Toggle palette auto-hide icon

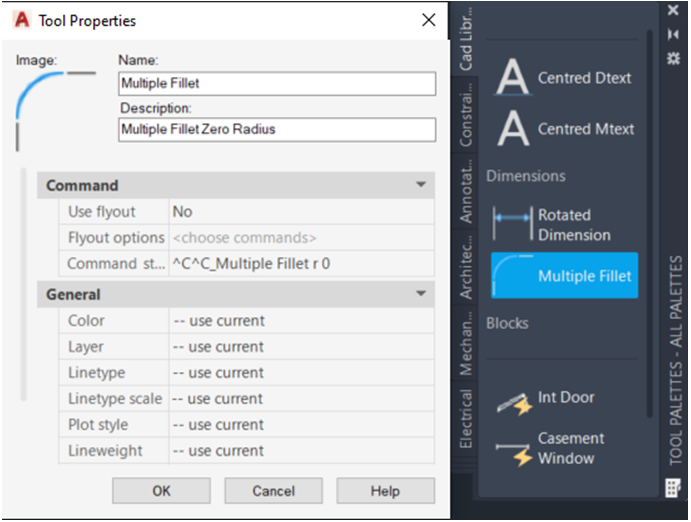[x=673, y=33]
